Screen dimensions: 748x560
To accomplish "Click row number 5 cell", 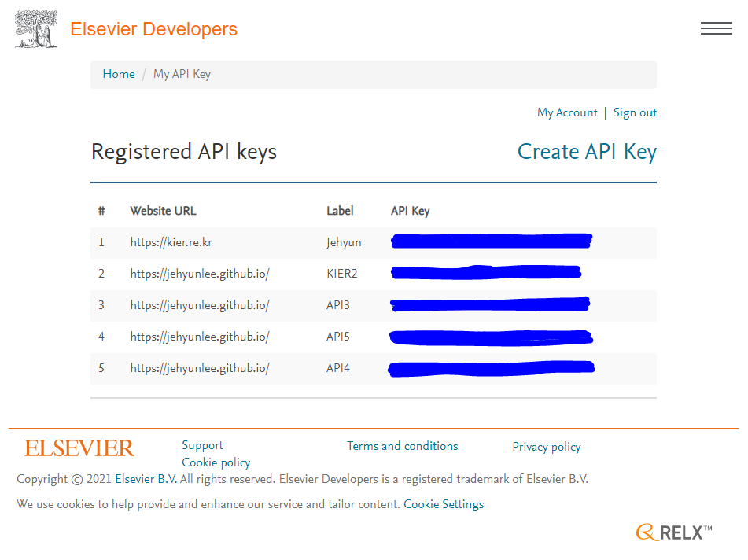I will click(101, 368).
